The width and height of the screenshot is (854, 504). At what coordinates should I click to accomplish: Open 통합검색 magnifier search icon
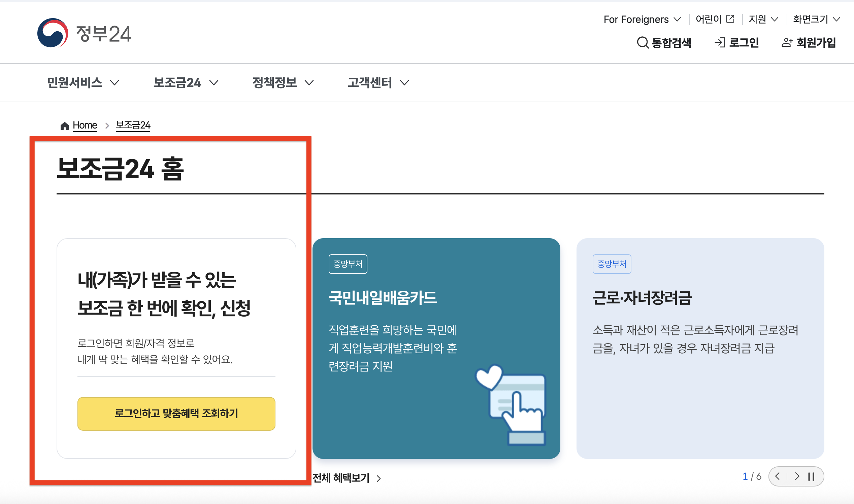pos(642,43)
